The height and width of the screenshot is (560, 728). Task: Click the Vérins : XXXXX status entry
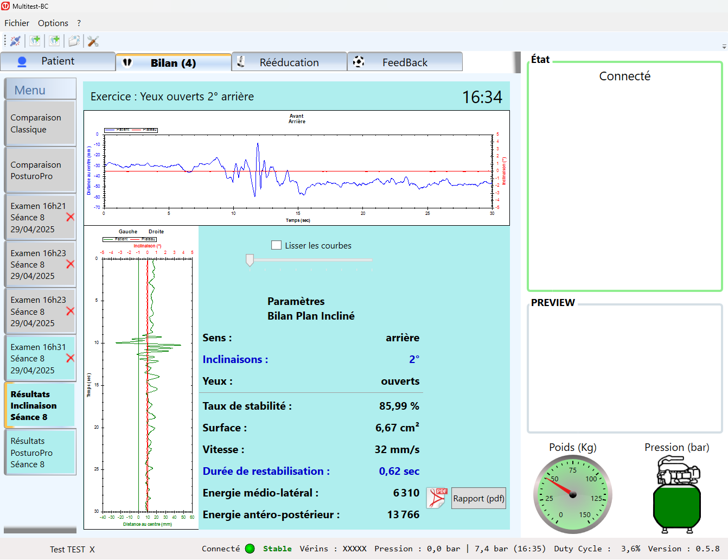[333, 549]
